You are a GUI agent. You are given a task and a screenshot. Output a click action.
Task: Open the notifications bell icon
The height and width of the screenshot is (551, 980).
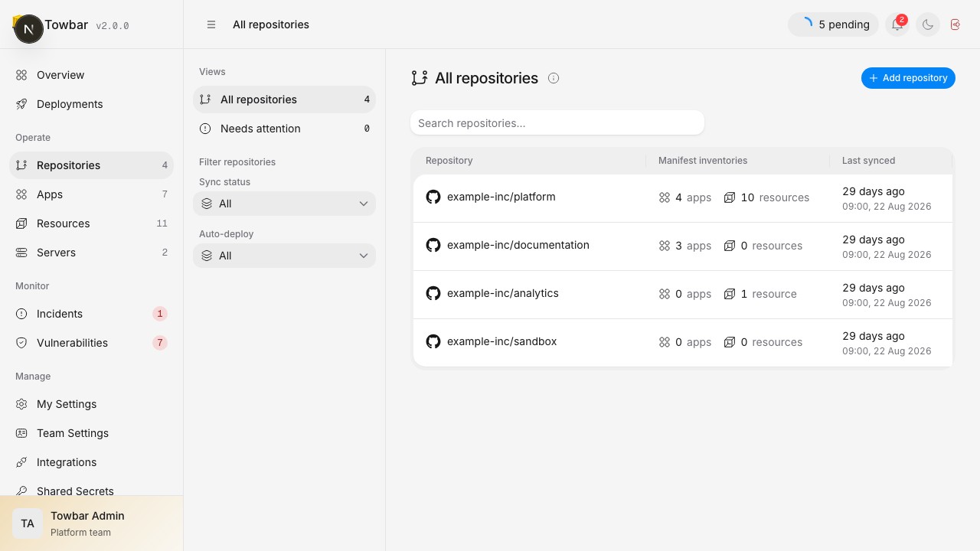(x=897, y=24)
